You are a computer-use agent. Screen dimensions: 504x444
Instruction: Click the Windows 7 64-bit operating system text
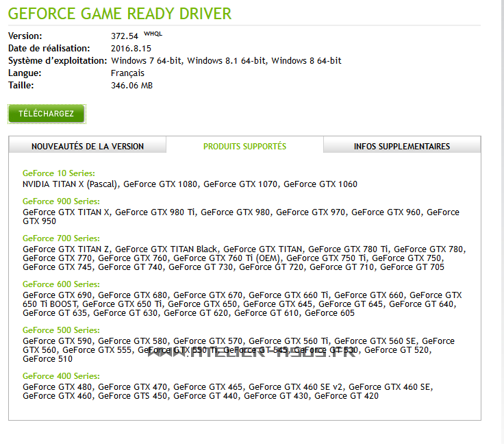coord(147,61)
